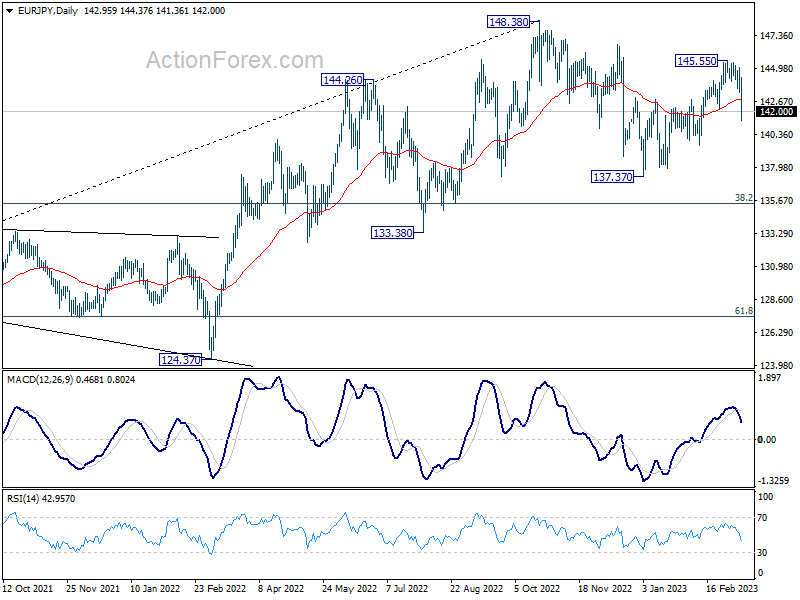Click the 38.2 Fibonacci level label
This screenshot has height=600, width=800.
744,198
